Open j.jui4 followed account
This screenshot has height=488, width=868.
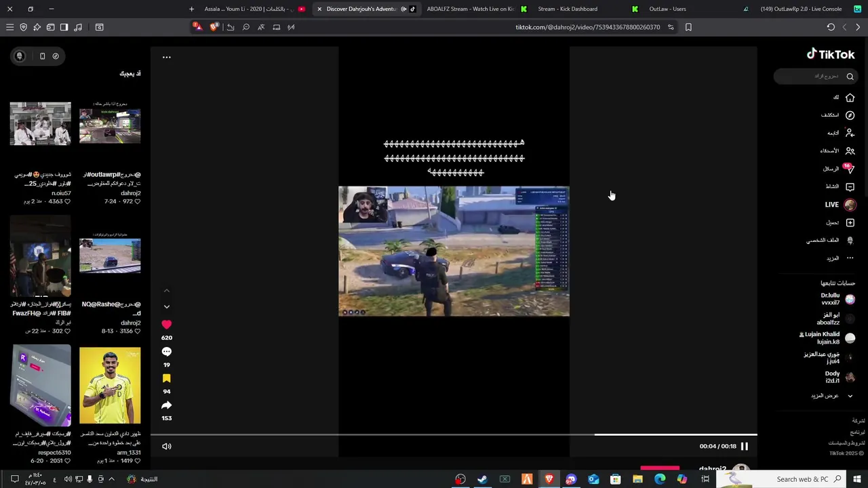pos(830,358)
